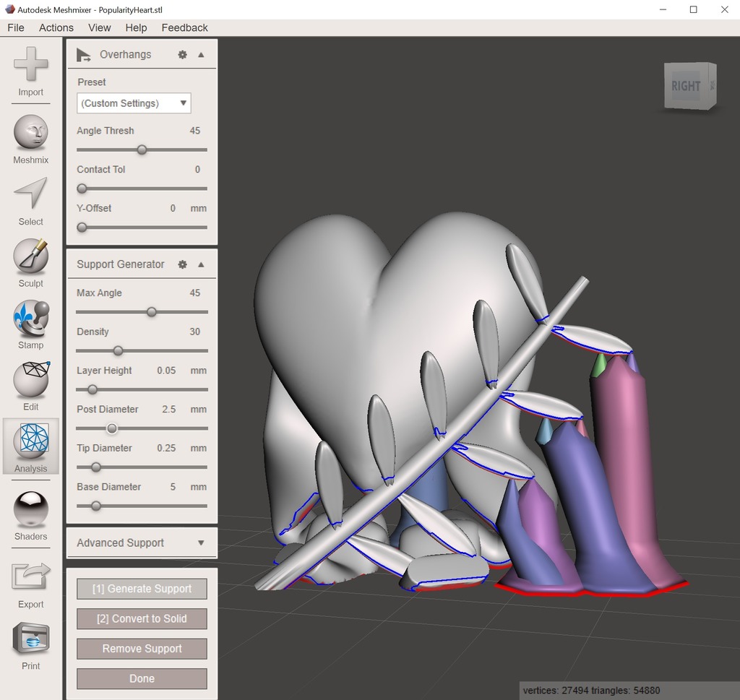Click the Base Diameter slider handle
The image size is (740, 700).
96,506
